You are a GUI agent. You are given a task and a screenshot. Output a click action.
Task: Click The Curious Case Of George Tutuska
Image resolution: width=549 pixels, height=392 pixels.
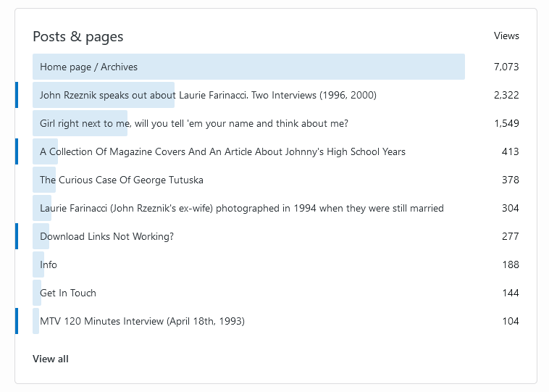tap(121, 180)
